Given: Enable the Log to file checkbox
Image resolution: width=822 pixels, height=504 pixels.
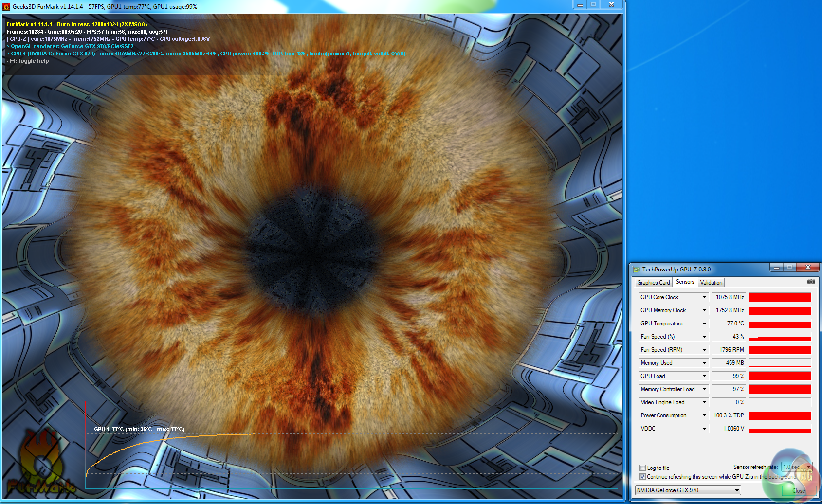Looking at the screenshot, I should [x=642, y=468].
